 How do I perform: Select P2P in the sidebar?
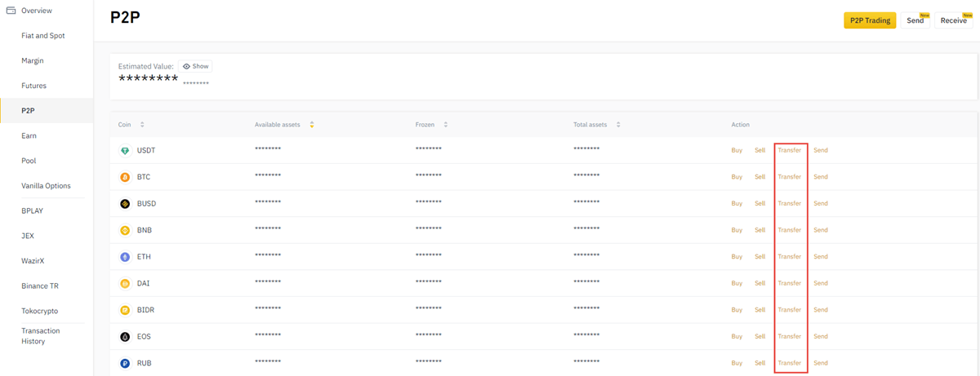[x=47, y=111]
